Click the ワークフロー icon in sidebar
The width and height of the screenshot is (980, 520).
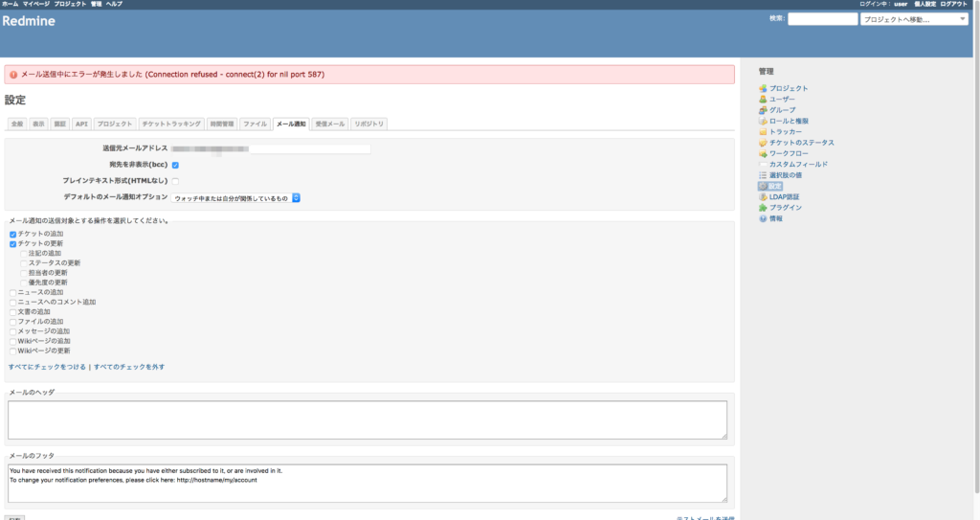click(763, 153)
